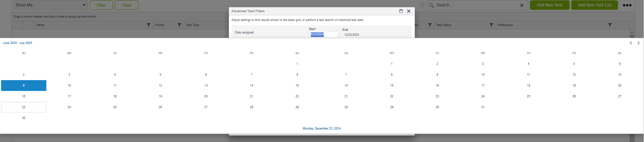
Task: Select June 23 in the calendar
Action: 24,107
